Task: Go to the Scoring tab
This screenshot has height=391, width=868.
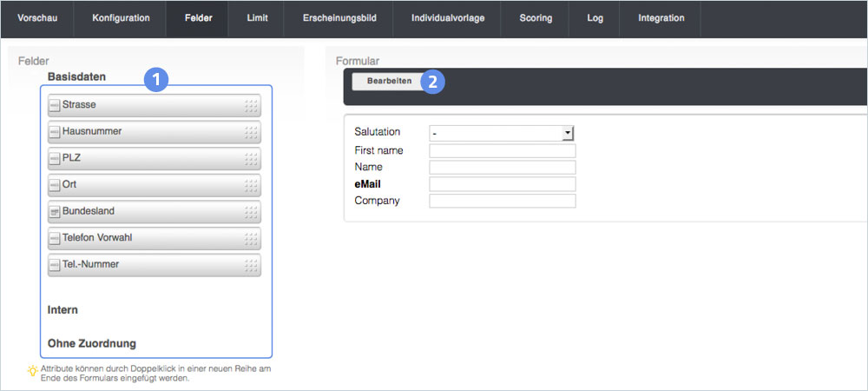Action: click(536, 18)
